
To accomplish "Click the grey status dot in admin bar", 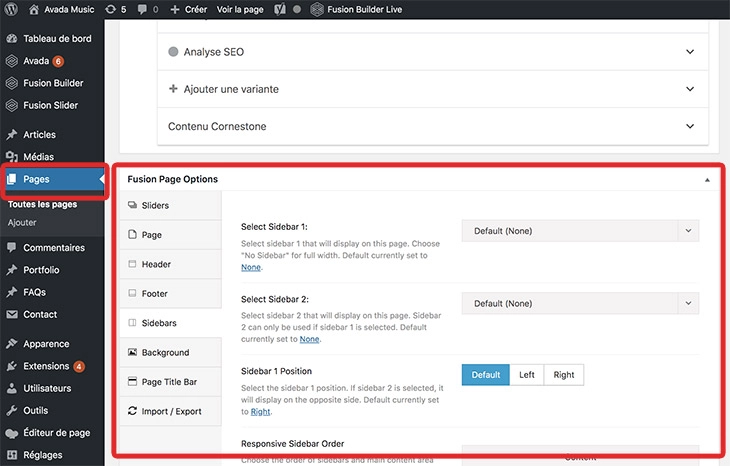I will coord(297,9).
